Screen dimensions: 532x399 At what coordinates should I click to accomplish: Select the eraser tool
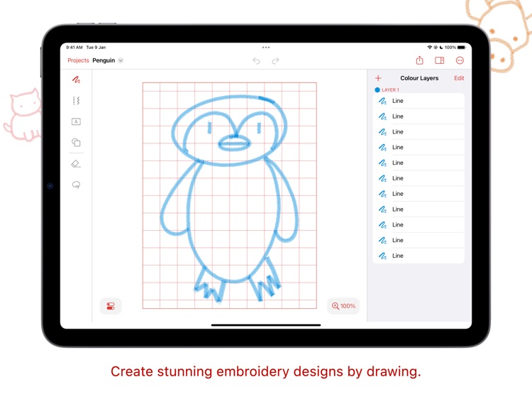76,164
